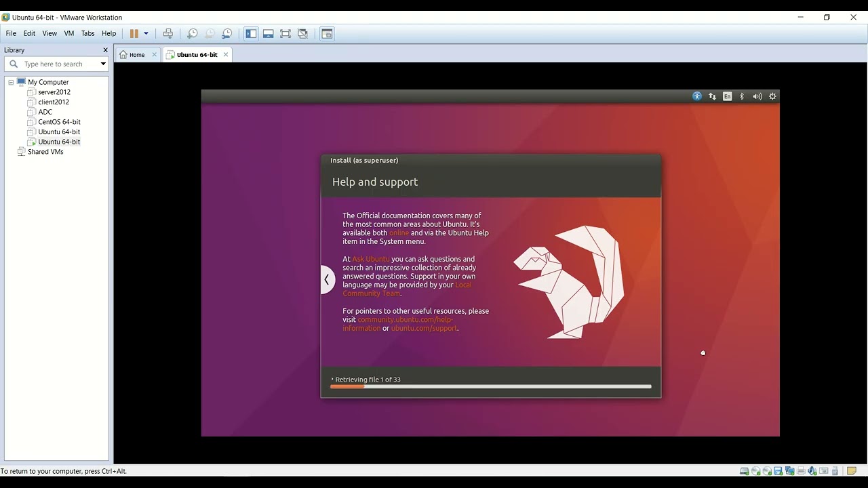Open the Help menu
Image resolution: width=868 pixels, height=488 pixels.
[x=108, y=33]
